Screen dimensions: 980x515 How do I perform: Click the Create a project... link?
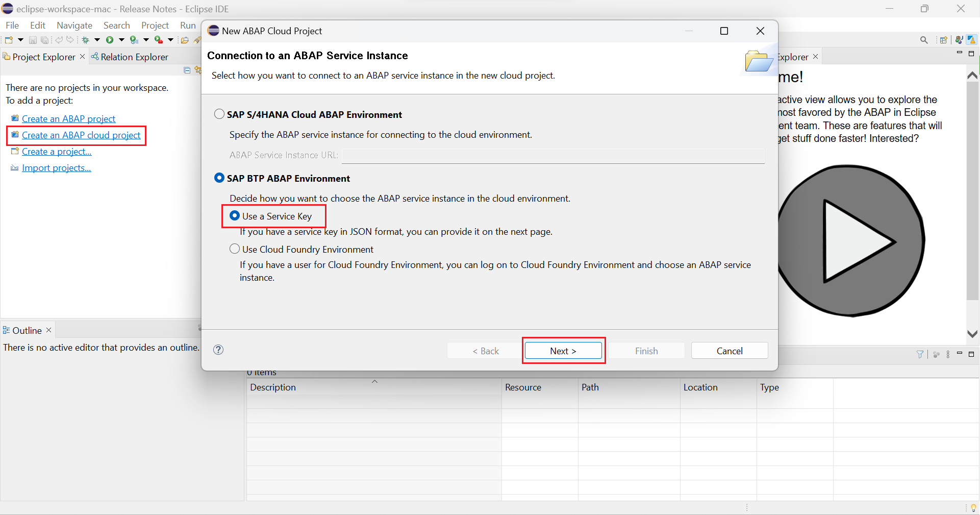(x=57, y=151)
